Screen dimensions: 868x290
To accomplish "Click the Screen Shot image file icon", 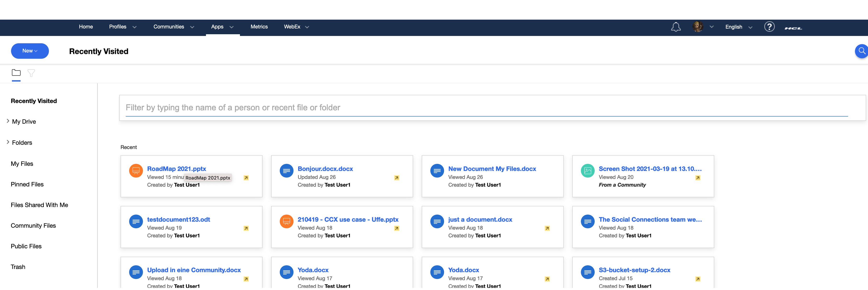I will tap(588, 171).
